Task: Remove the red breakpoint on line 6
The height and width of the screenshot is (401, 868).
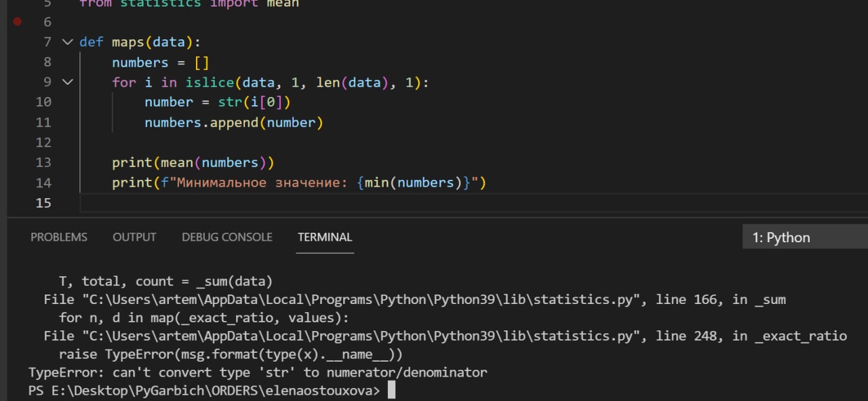Action: tap(17, 22)
